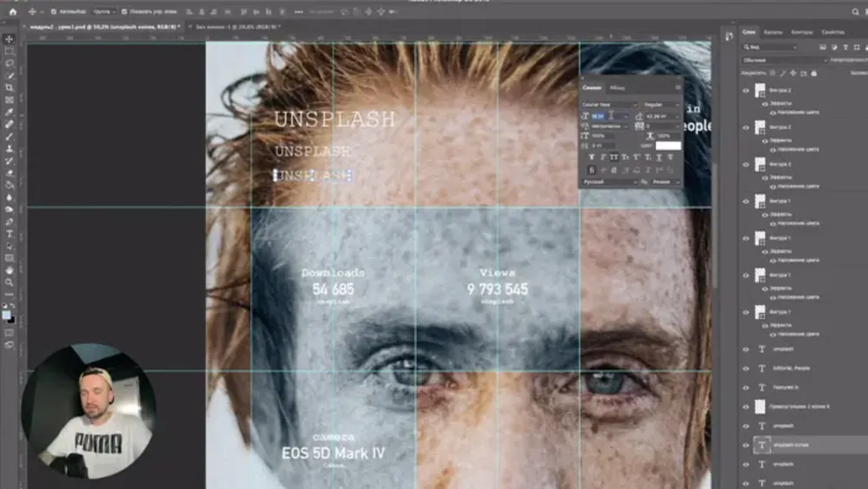
Task: Select the Crop tool
Action: 9,88
